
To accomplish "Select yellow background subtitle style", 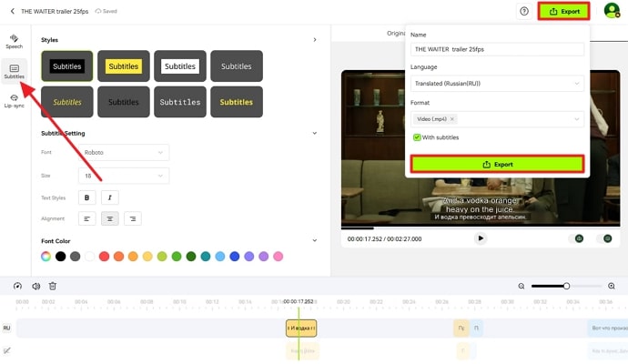I will [x=124, y=66].
